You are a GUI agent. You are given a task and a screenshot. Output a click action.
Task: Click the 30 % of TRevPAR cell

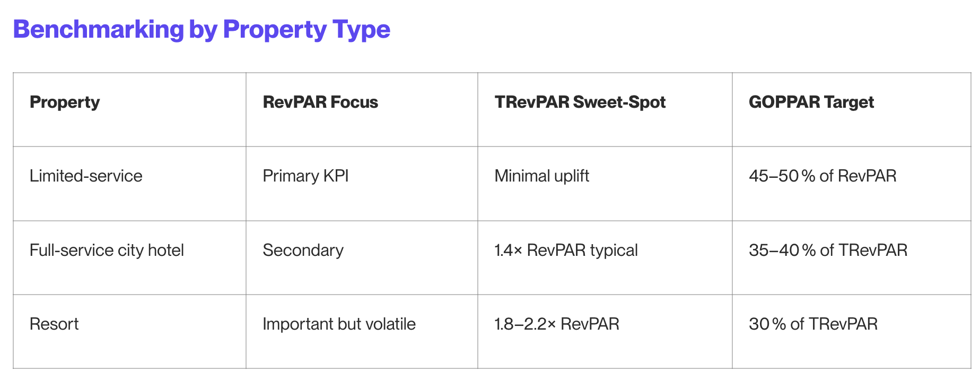pos(813,324)
